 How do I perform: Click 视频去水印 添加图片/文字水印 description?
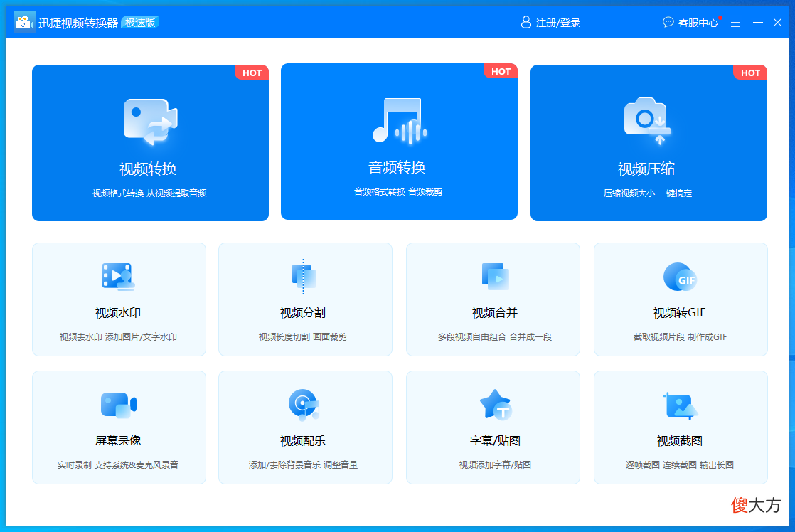118,336
